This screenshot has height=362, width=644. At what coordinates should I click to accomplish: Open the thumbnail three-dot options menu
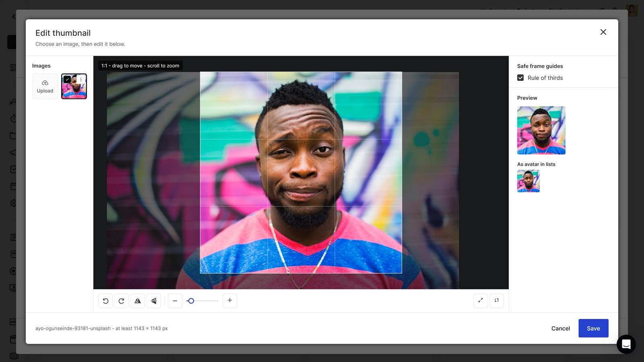coord(81,80)
